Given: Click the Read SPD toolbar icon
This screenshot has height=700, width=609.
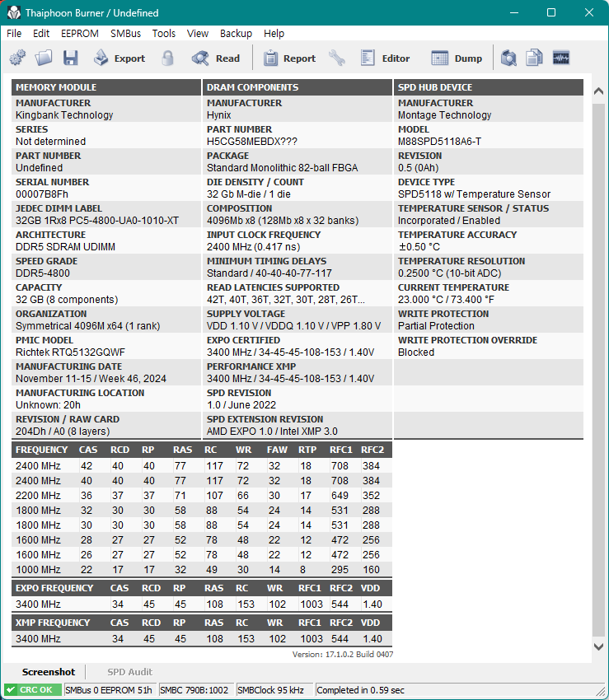Looking at the screenshot, I should 200,58.
